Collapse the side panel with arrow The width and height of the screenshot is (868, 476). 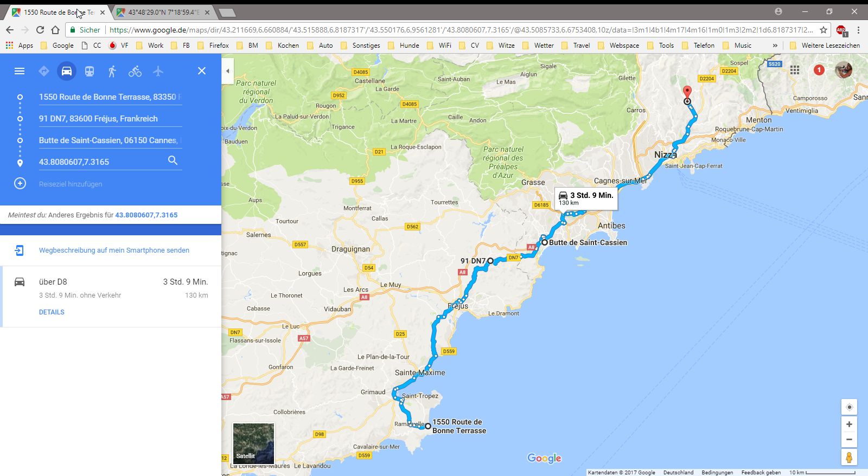pyautogui.click(x=228, y=71)
